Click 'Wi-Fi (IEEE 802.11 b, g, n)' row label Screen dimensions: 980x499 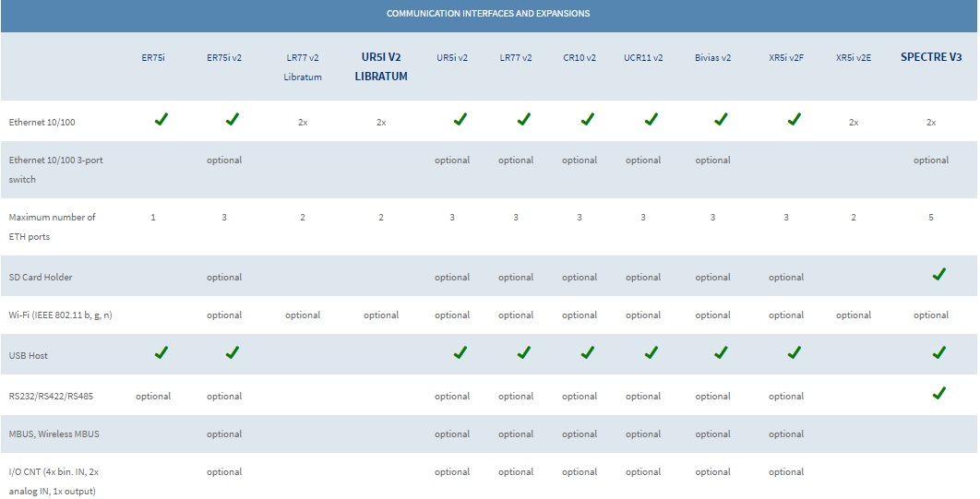tap(61, 315)
